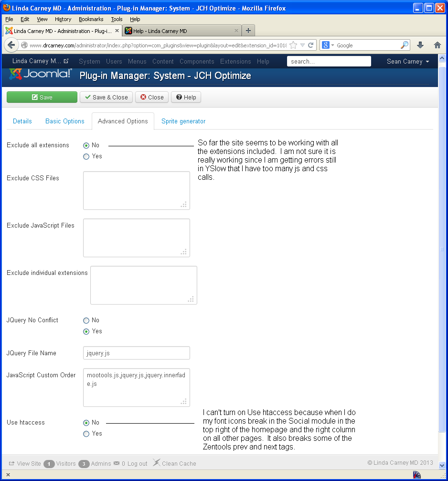Screen dimensions: 448x481
Task: Open the Firefox Edit menu
Action: click(25, 19)
